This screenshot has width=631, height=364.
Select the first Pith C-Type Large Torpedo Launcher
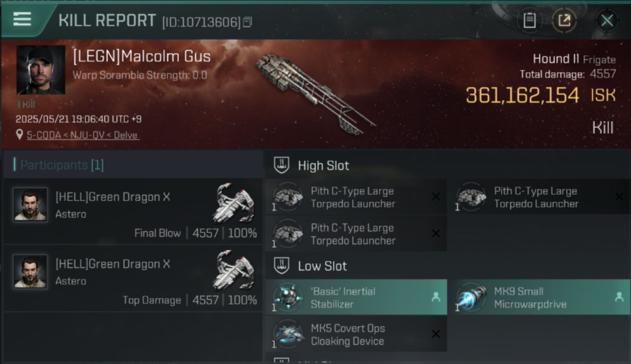[x=356, y=197]
